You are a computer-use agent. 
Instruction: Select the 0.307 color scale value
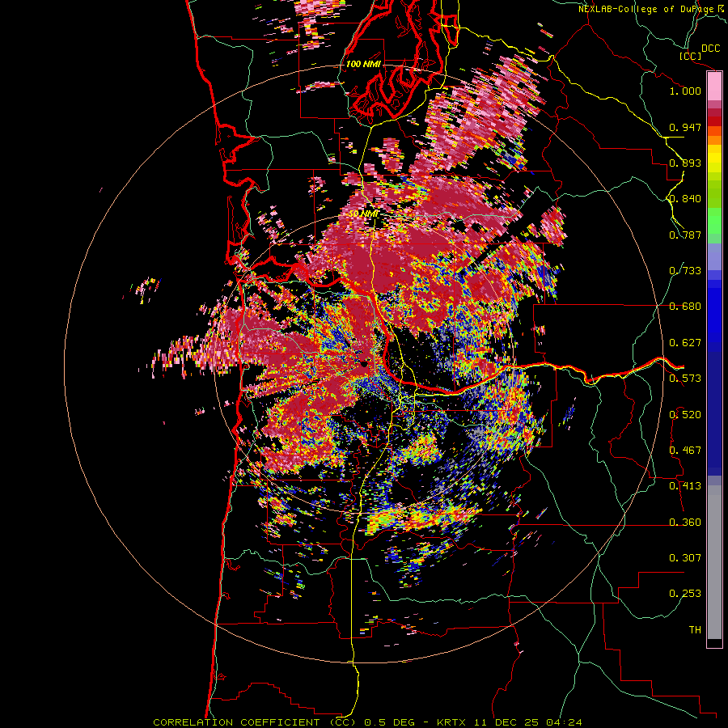685,558
